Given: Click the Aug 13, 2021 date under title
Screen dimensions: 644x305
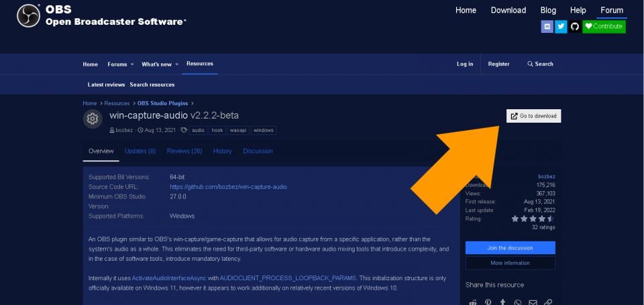Looking at the screenshot, I should pyautogui.click(x=160, y=130).
